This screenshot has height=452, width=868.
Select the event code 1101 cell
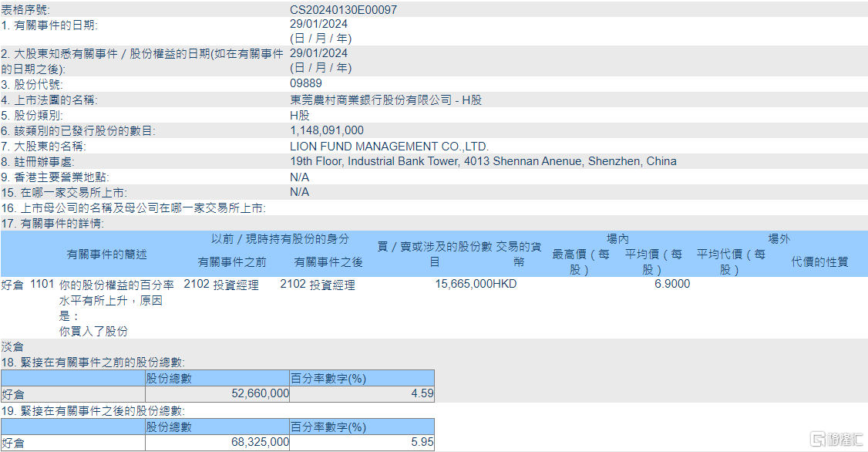click(42, 284)
